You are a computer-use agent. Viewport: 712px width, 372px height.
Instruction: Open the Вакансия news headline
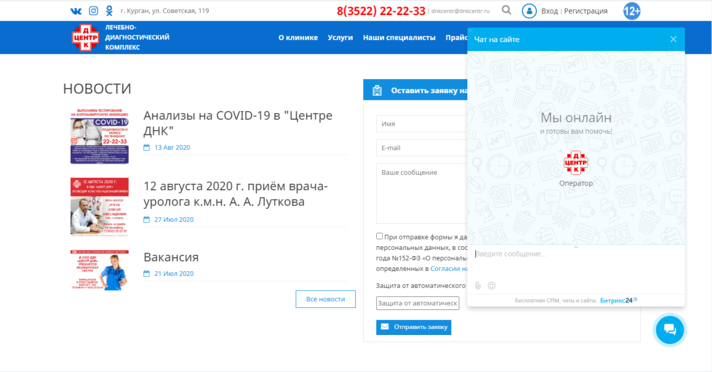point(171,257)
